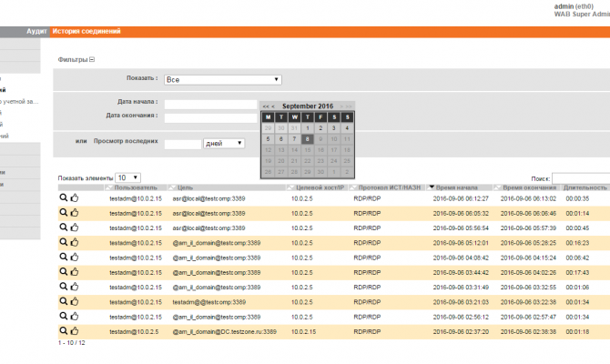610x364 pixels.
Task: View details of the 06:05:32 connection
Action: pos(63,213)
